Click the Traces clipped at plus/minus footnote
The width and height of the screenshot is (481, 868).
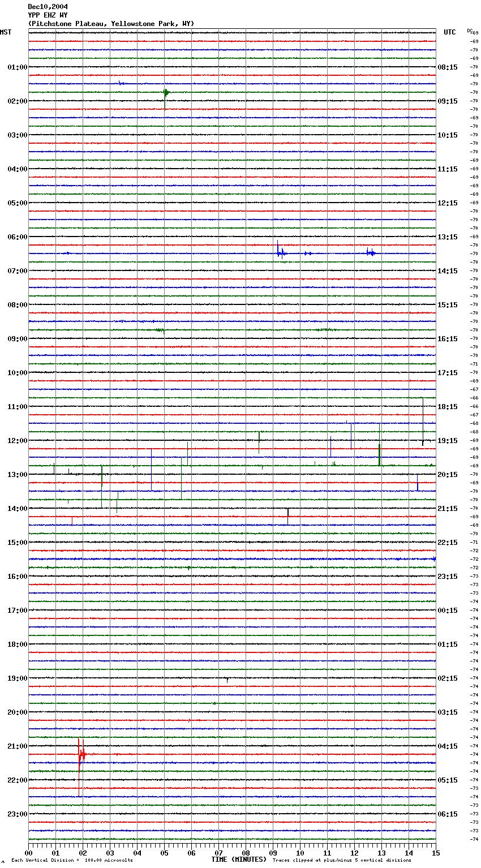tap(342, 861)
